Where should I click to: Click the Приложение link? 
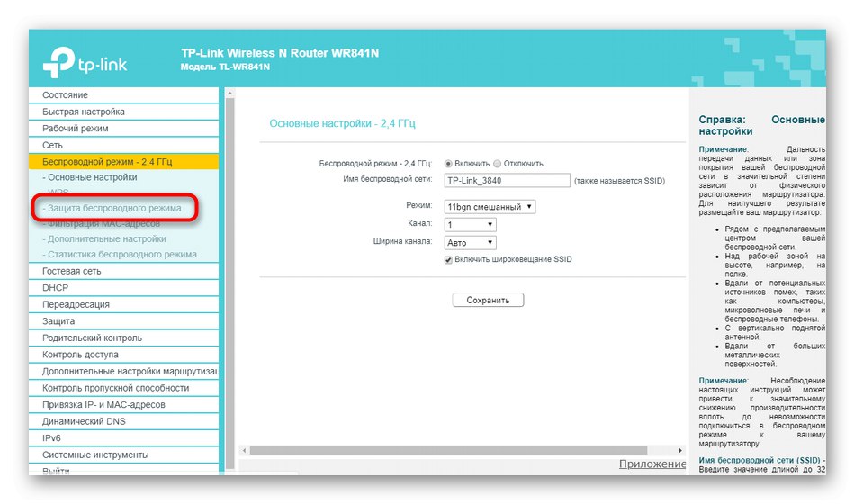tap(652, 464)
